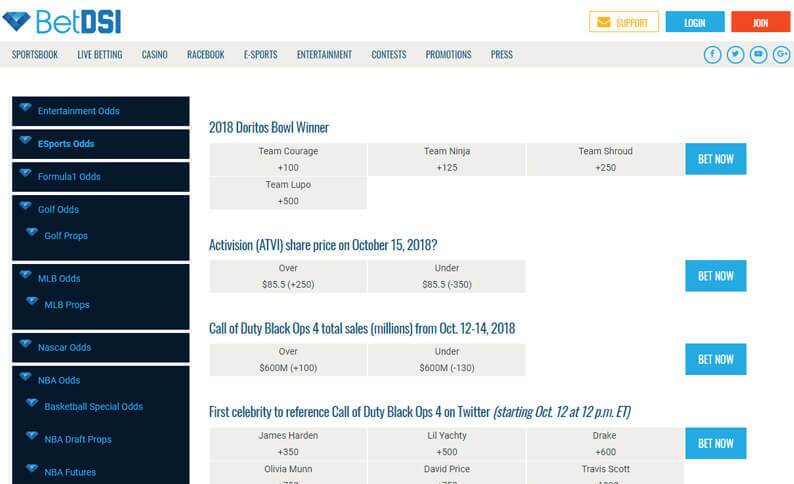The width and height of the screenshot is (794, 484).
Task: Open MLB Odds in sidebar
Action: 59,278
